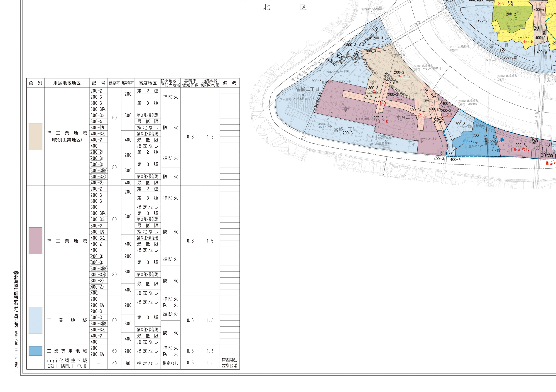The image size is (556, 392).
Task: Click the 扇二丁目 district label
Action: tap(499, 46)
